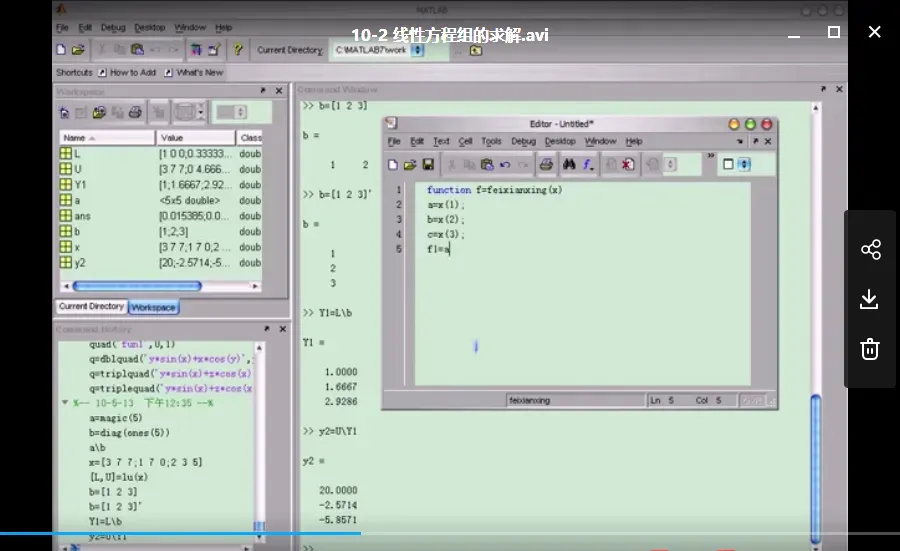Viewport: 900px width, 551px height.
Task: Click b=diag(ones(5)) in Command History
Action: (x=129, y=433)
